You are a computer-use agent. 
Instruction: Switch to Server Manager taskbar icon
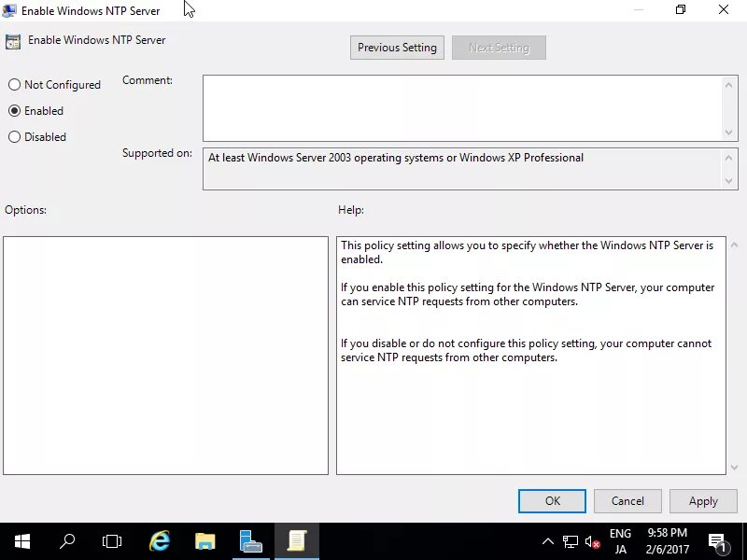[x=250, y=541]
